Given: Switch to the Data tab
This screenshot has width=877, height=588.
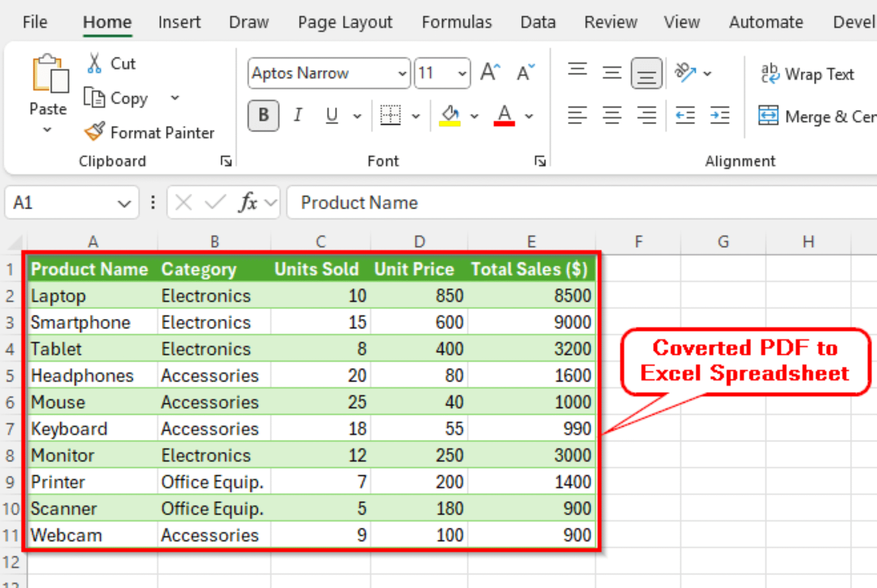Looking at the screenshot, I should (x=538, y=22).
